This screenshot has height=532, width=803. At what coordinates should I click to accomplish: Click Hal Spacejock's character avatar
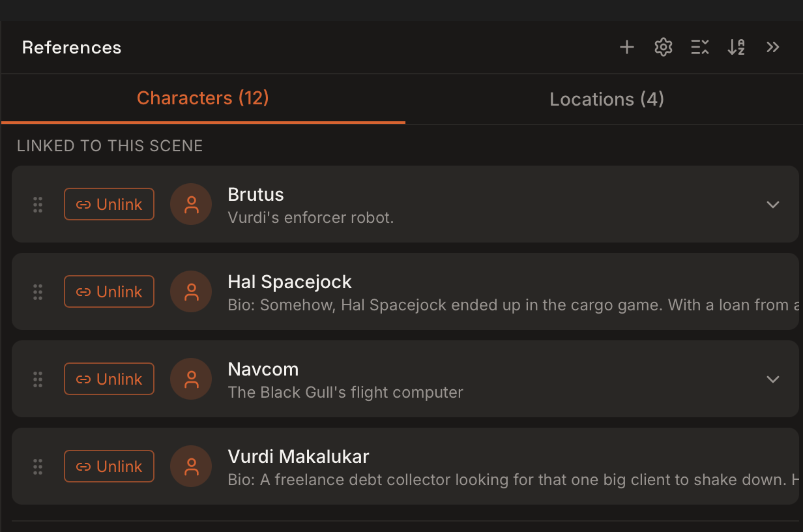click(x=191, y=291)
